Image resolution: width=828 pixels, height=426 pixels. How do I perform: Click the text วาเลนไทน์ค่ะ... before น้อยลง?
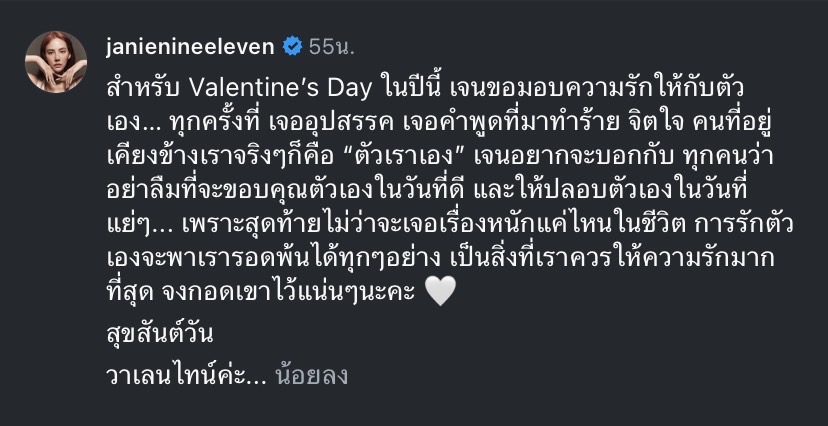(186, 376)
